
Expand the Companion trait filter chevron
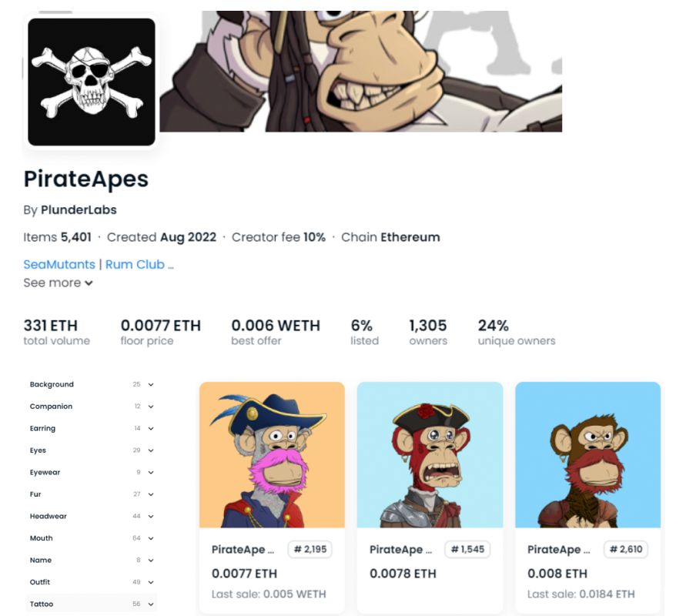[x=150, y=407]
